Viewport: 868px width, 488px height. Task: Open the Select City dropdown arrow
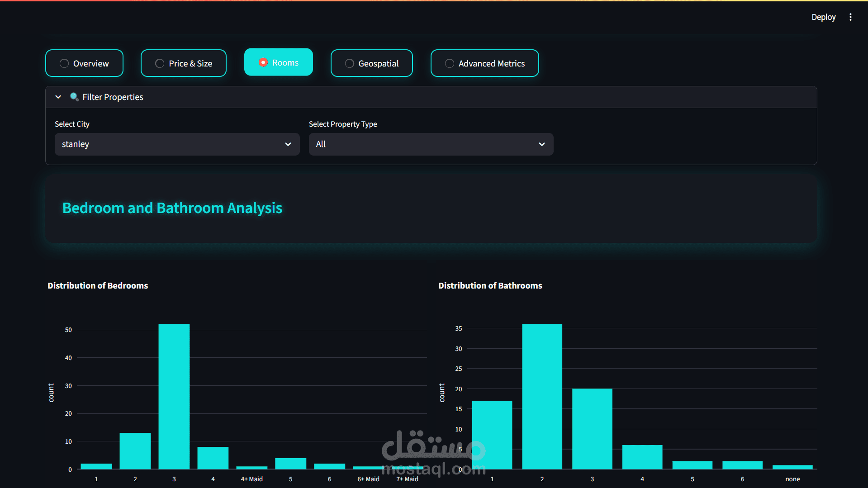click(288, 144)
